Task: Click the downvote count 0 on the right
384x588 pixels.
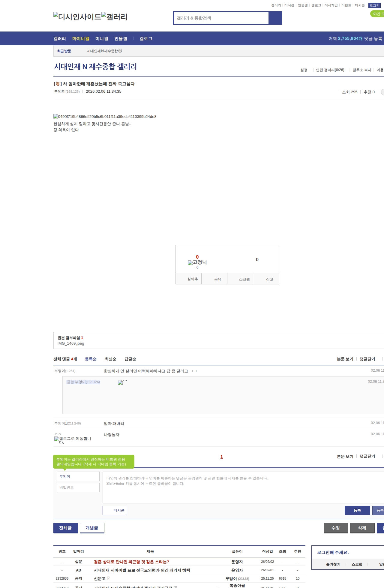Action: [x=257, y=259]
